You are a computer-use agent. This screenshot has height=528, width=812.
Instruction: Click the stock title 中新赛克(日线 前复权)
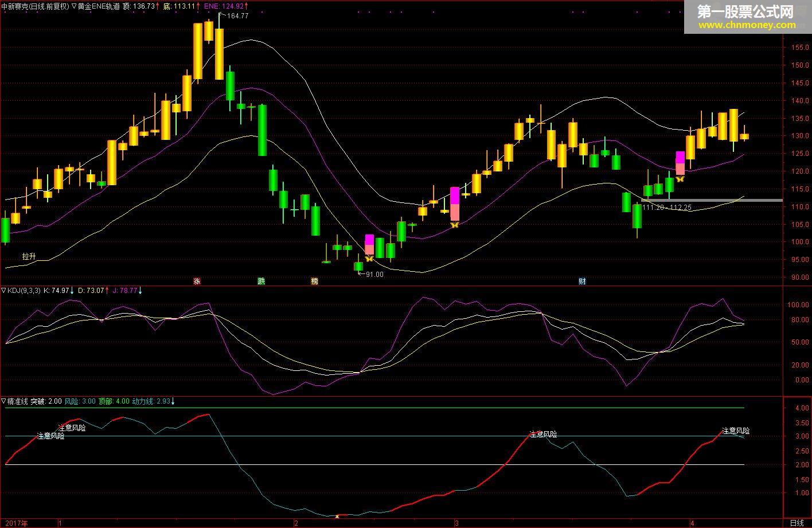click(x=35, y=6)
